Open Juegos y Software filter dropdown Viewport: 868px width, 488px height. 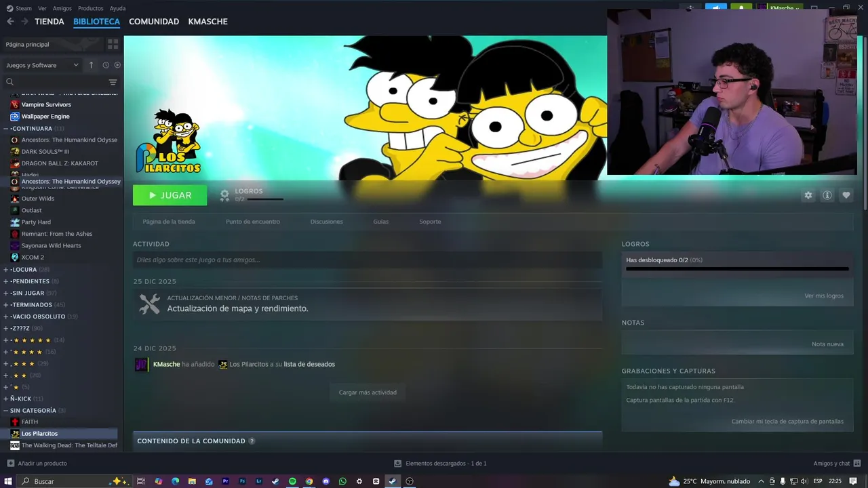point(43,65)
